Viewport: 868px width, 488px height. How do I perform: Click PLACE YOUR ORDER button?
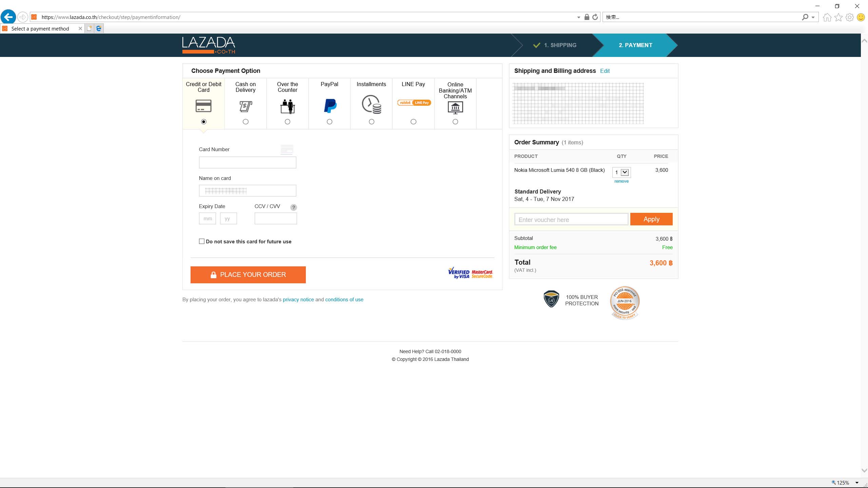tap(248, 275)
